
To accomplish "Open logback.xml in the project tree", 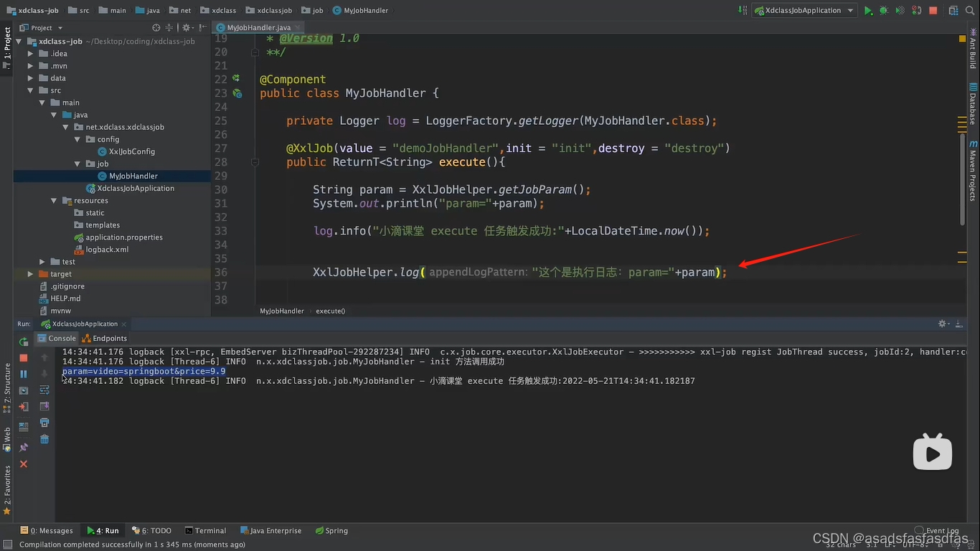I will (x=101, y=250).
